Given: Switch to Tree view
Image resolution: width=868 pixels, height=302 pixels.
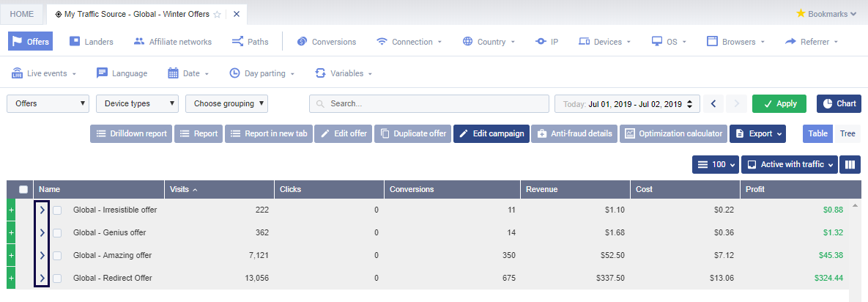Looking at the screenshot, I should click(847, 133).
